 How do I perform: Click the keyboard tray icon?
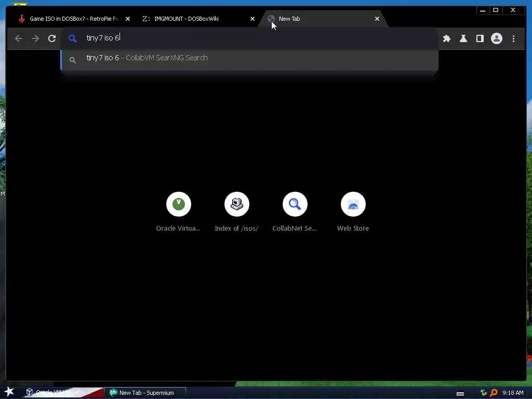(x=460, y=394)
